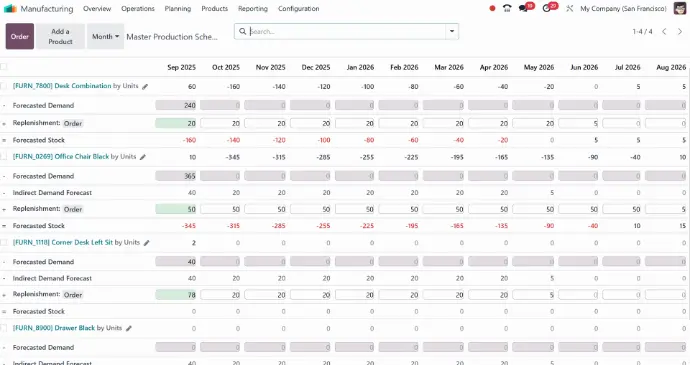Check the Corner Desk Left Sit checkbox
Screen dimensions: 690x365
click(4, 242)
